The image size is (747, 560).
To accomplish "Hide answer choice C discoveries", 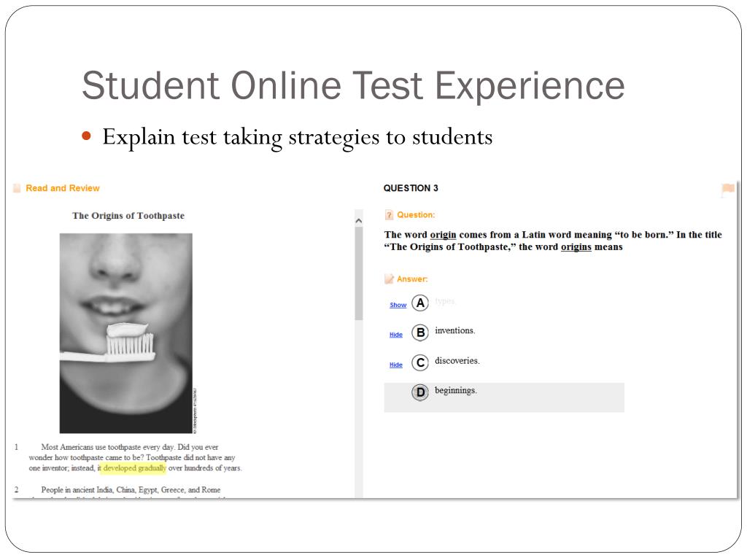I will (x=396, y=365).
